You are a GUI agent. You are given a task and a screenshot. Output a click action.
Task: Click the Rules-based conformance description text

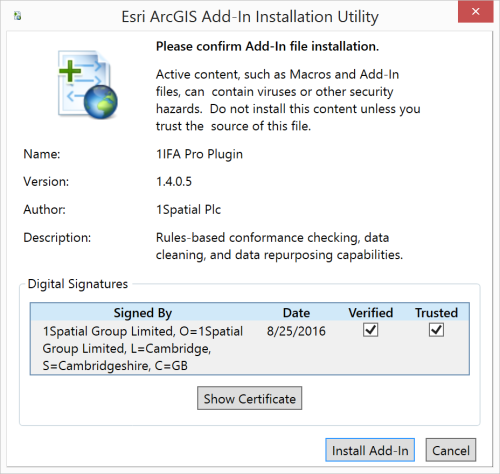point(279,246)
